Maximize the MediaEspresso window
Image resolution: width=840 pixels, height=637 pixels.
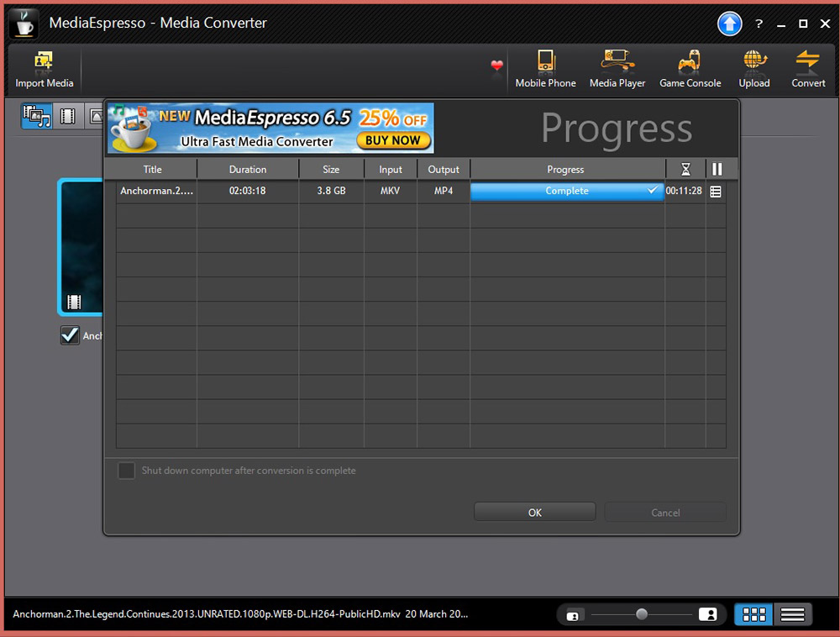(x=802, y=24)
